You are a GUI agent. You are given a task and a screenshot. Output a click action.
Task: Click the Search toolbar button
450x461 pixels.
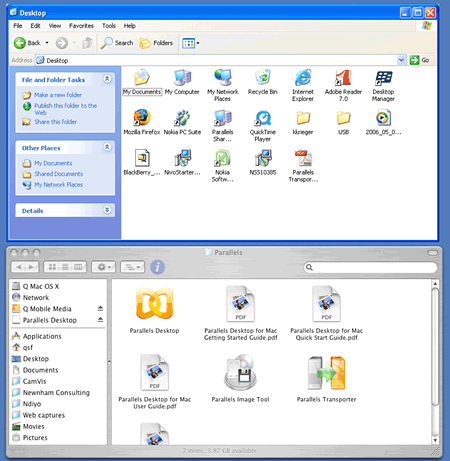(x=117, y=43)
